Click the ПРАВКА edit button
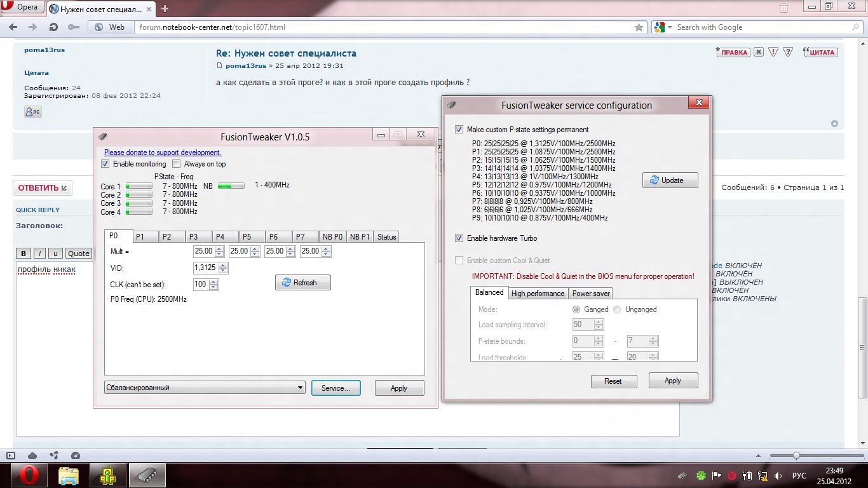Viewport: 868px width, 488px height. tap(733, 52)
